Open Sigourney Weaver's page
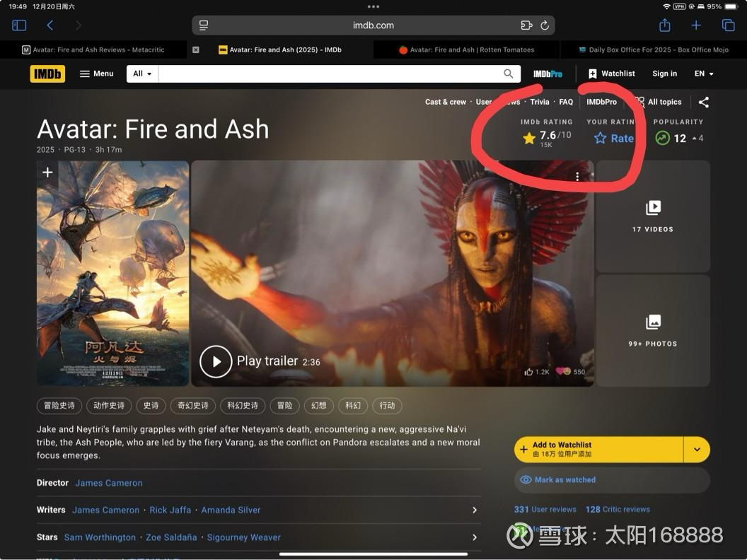The height and width of the screenshot is (560, 747). [x=243, y=537]
